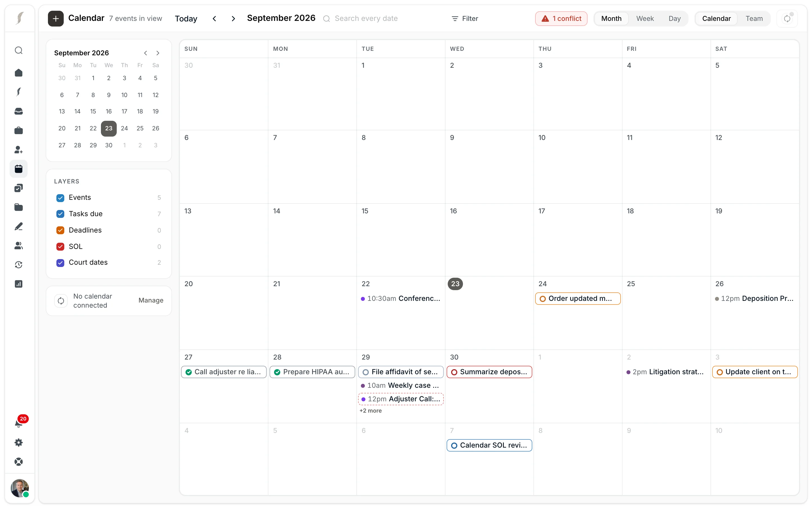This screenshot has width=812, height=508.
Task: Toggle the Deadlines layer checkbox
Action: point(60,230)
